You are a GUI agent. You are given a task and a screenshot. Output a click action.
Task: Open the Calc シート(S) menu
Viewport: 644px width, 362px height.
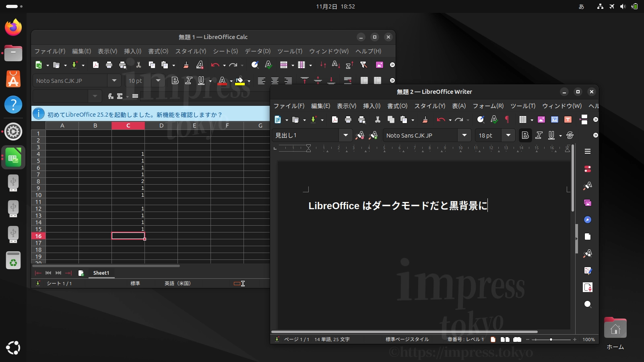[225, 51]
